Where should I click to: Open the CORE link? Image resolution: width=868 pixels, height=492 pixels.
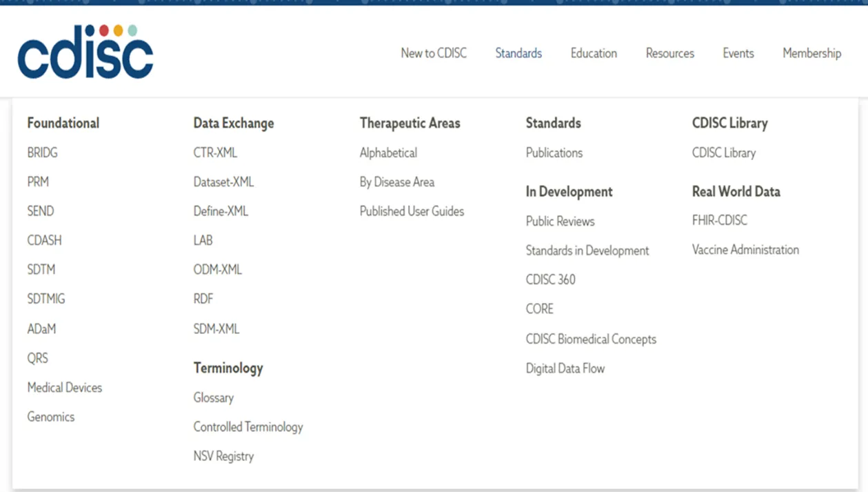pos(539,308)
